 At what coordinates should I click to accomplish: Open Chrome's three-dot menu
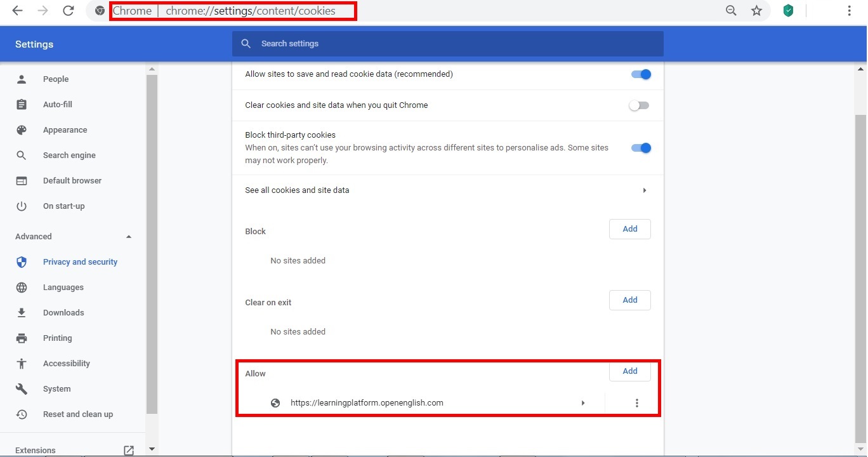(849, 11)
